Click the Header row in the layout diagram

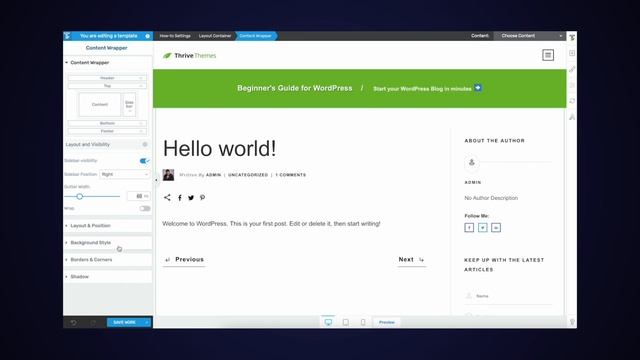[107, 78]
